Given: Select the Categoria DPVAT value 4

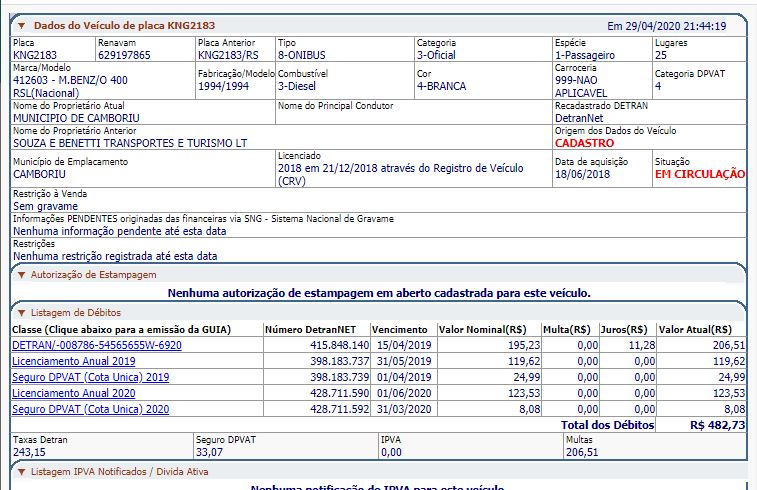Looking at the screenshot, I should coord(658,86).
